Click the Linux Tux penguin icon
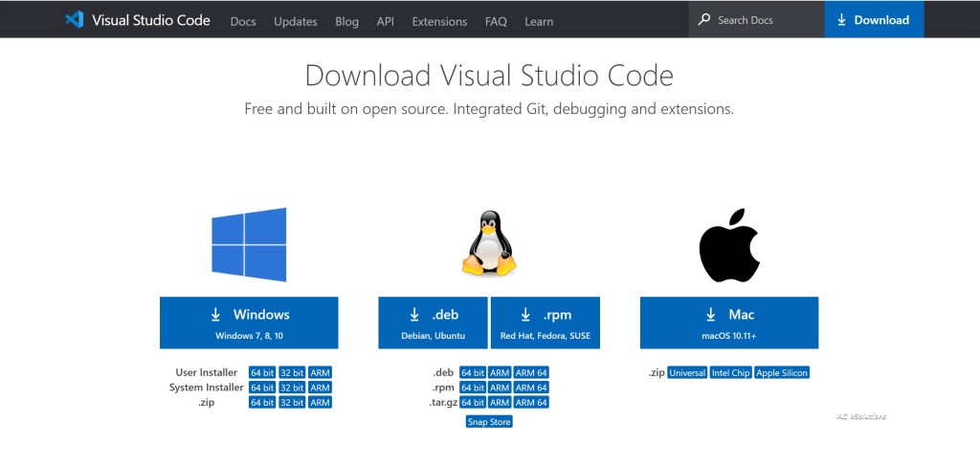980x467 pixels. tap(489, 245)
